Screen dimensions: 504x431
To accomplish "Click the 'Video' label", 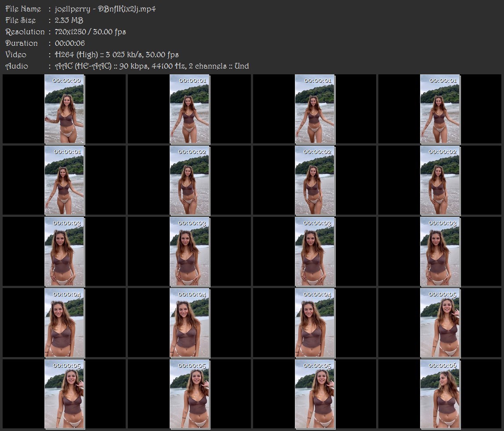I will [16, 55].
